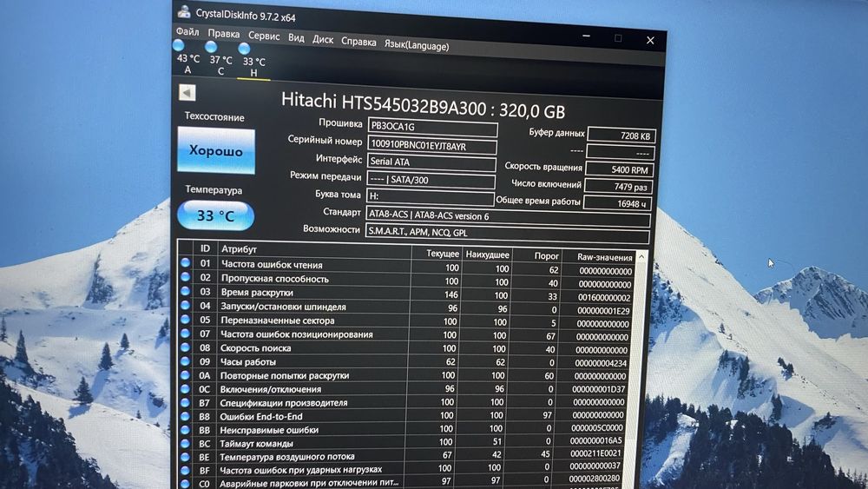This screenshot has height=489, width=868.
Task: Click the Стандарт field ATA8-ACS
Action: coord(508,216)
